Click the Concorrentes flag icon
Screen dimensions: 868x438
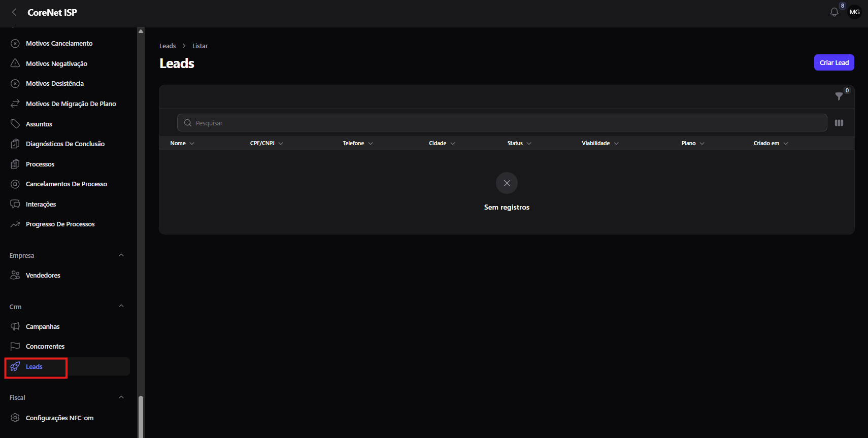[15, 347]
